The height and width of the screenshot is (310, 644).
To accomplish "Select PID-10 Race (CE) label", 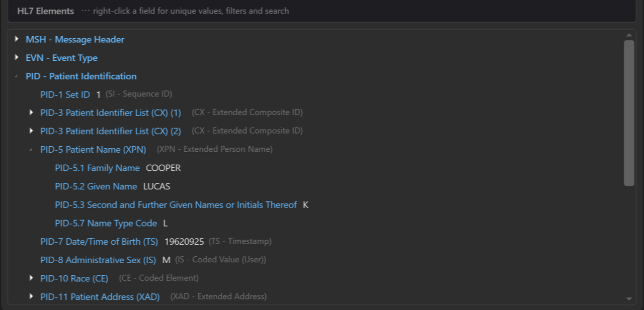I will click(74, 278).
